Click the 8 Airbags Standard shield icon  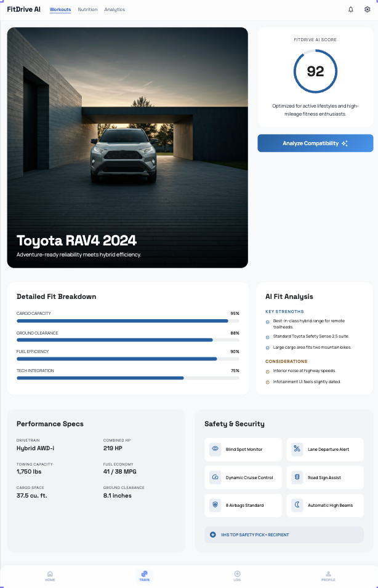pyautogui.click(x=215, y=505)
